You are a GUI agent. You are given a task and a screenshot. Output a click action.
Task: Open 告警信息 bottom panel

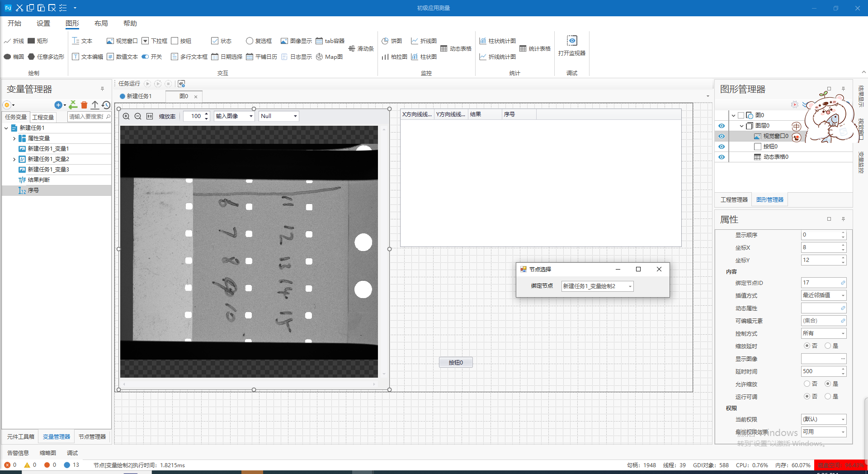pos(18,453)
